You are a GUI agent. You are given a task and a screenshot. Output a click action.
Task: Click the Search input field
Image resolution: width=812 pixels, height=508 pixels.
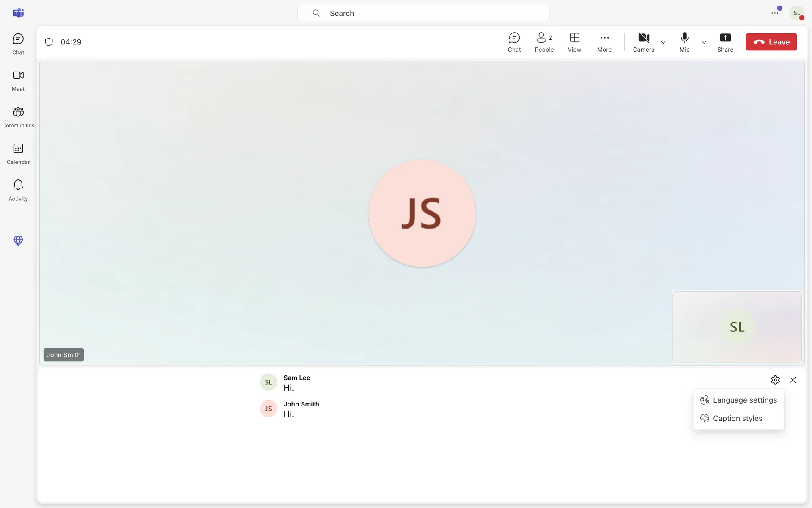click(x=423, y=13)
